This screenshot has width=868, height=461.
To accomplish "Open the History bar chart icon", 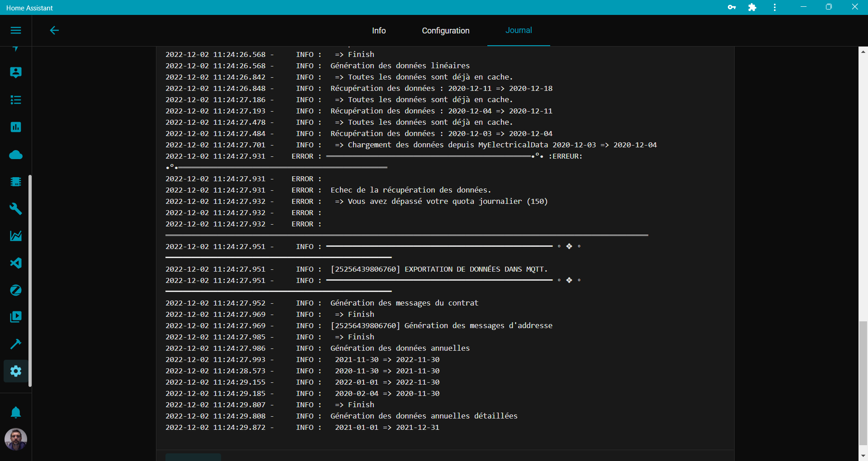I will click(x=16, y=127).
